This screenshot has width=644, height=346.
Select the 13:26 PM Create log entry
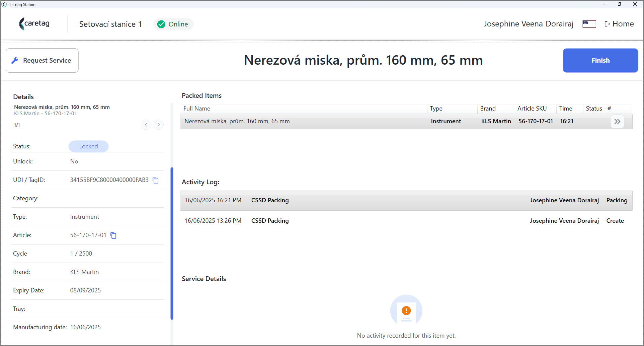[x=406, y=221]
